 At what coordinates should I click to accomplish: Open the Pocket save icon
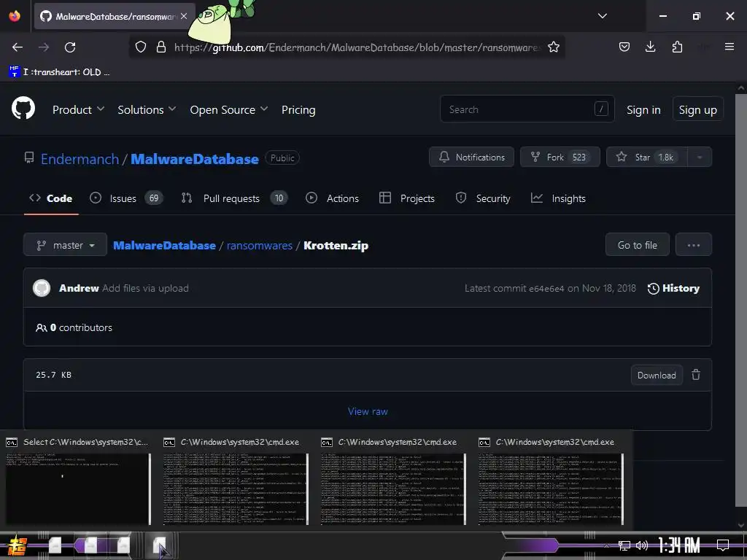(624, 47)
